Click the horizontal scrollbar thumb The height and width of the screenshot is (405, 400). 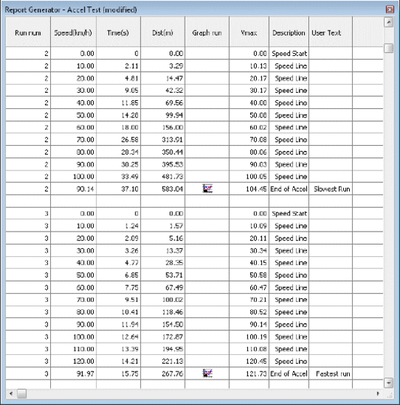coord(22,394)
